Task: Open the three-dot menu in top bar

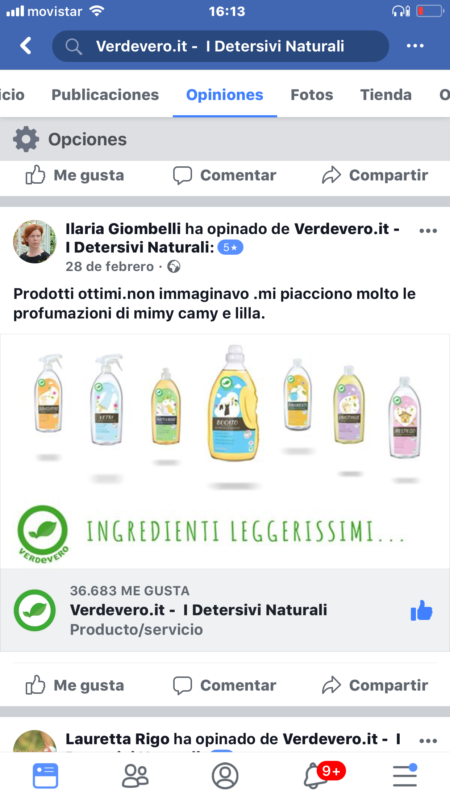Action: (415, 46)
